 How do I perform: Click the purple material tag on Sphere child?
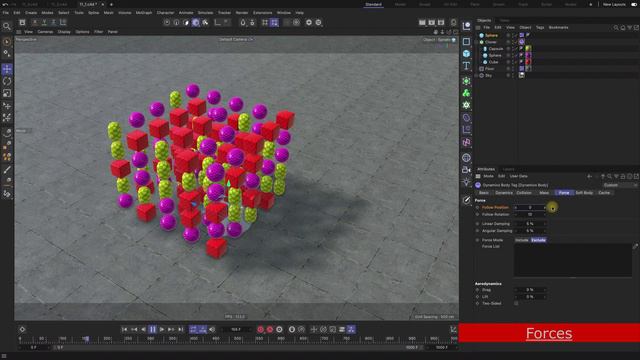528,55
